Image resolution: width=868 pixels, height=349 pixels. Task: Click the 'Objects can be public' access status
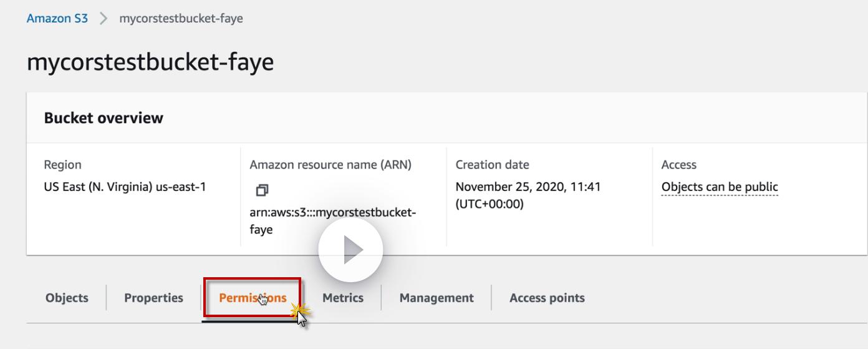720,187
